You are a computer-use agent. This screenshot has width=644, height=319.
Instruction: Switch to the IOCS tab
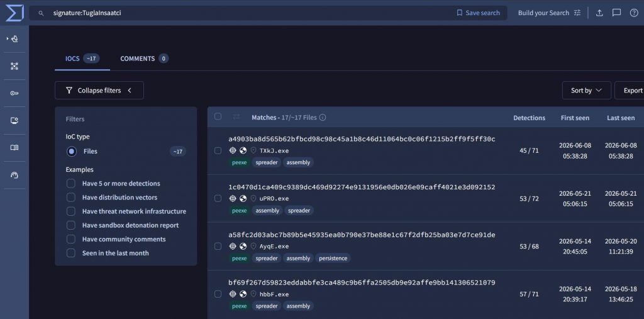(82, 59)
